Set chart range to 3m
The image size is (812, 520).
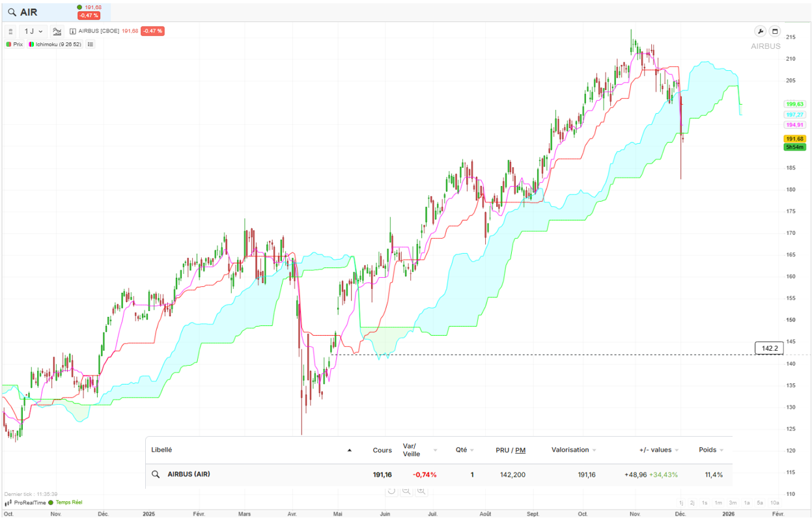click(733, 502)
